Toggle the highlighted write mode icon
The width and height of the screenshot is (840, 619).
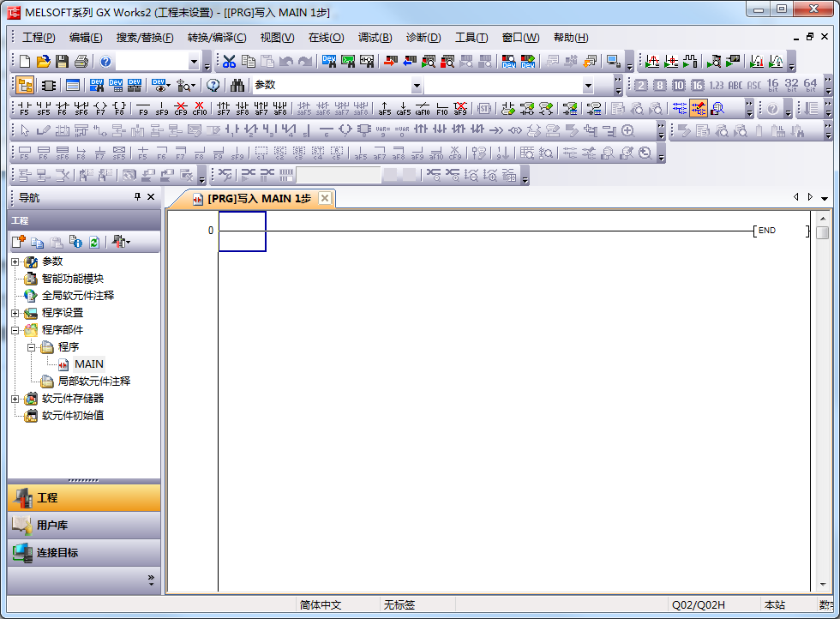click(698, 109)
